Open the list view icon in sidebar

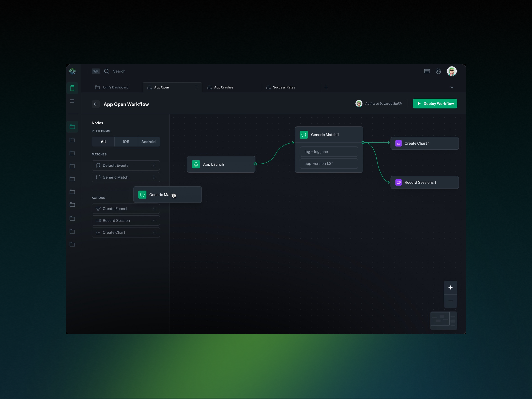tap(72, 101)
